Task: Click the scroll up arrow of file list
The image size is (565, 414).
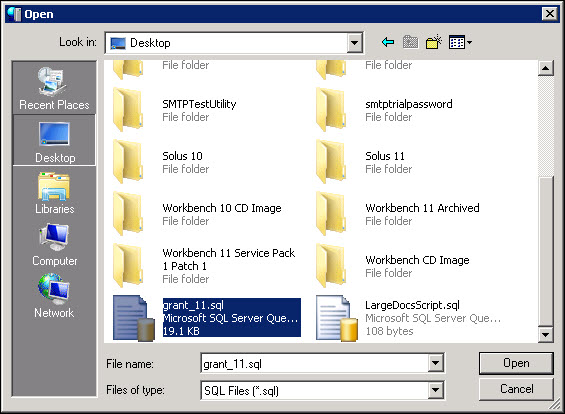Action: point(546,68)
